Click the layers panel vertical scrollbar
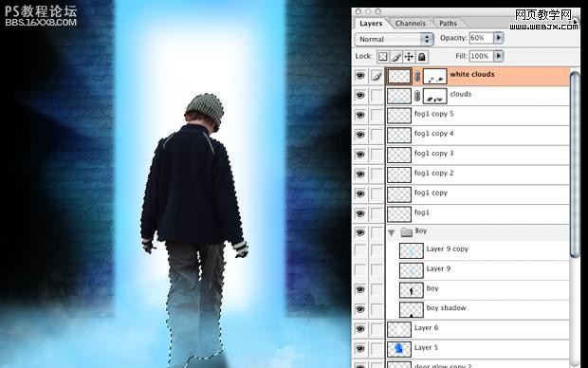The height and width of the screenshot is (368, 588). (x=575, y=217)
